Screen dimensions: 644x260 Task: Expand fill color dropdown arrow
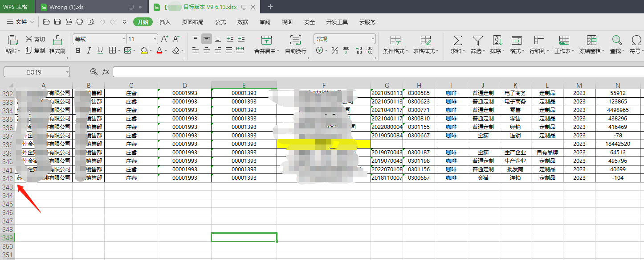pos(151,51)
